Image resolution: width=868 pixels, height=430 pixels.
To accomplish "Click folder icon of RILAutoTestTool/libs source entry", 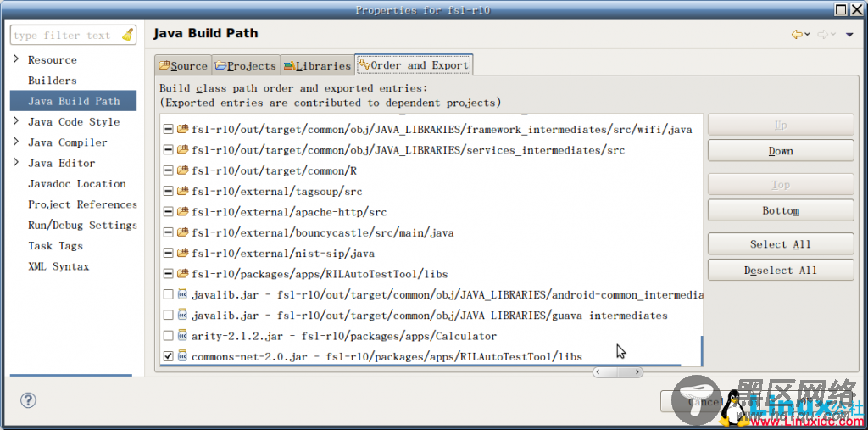I will point(183,274).
